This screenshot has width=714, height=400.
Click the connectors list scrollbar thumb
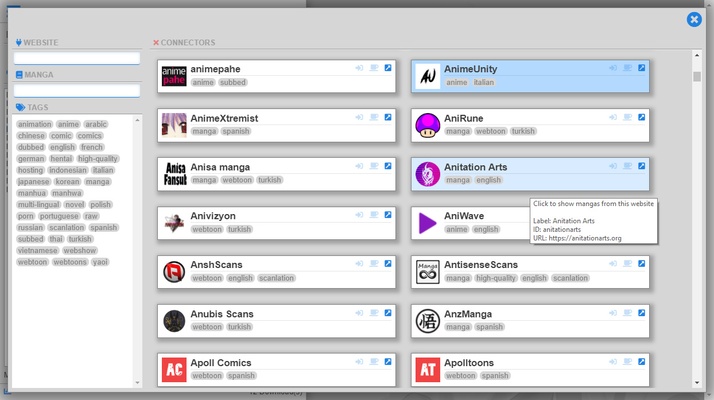697,76
